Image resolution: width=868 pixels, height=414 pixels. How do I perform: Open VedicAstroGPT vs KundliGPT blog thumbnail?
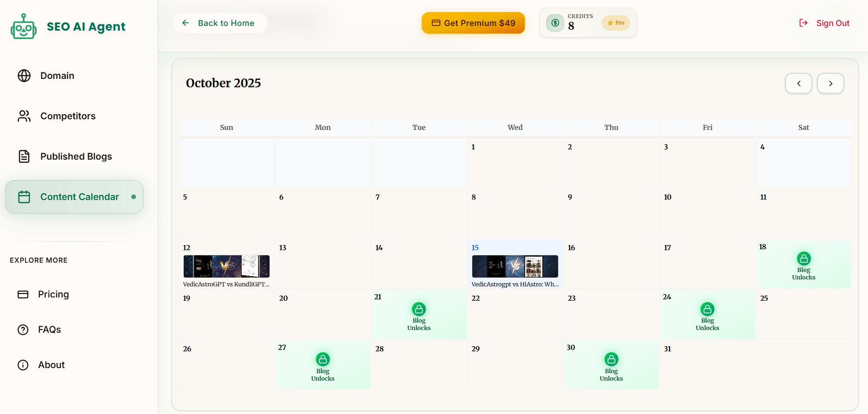(x=226, y=266)
